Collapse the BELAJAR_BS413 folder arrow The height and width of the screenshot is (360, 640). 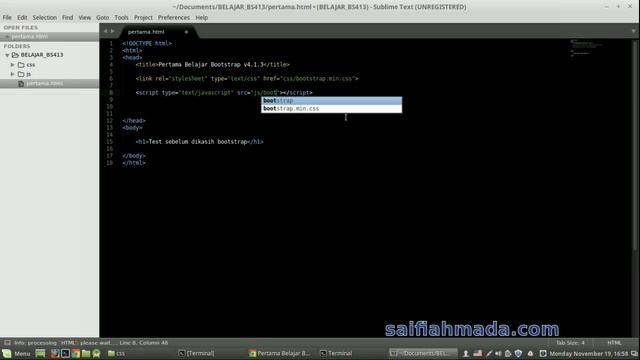coord(7,55)
